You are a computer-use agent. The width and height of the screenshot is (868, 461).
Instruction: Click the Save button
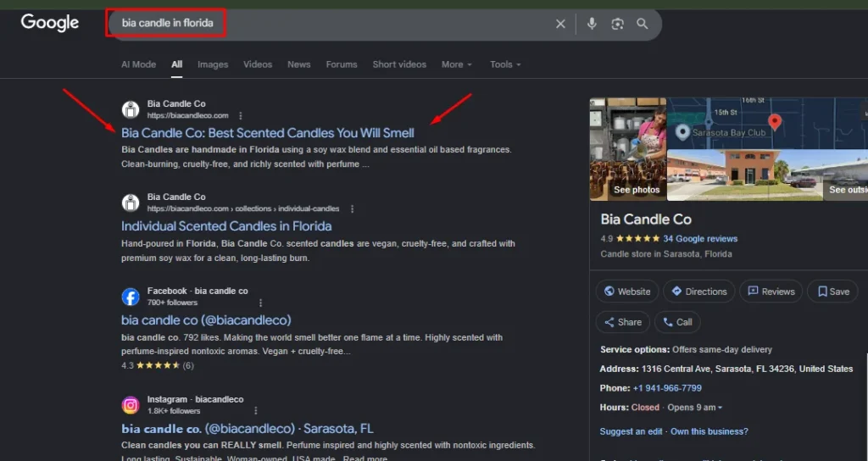click(x=834, y=292)
